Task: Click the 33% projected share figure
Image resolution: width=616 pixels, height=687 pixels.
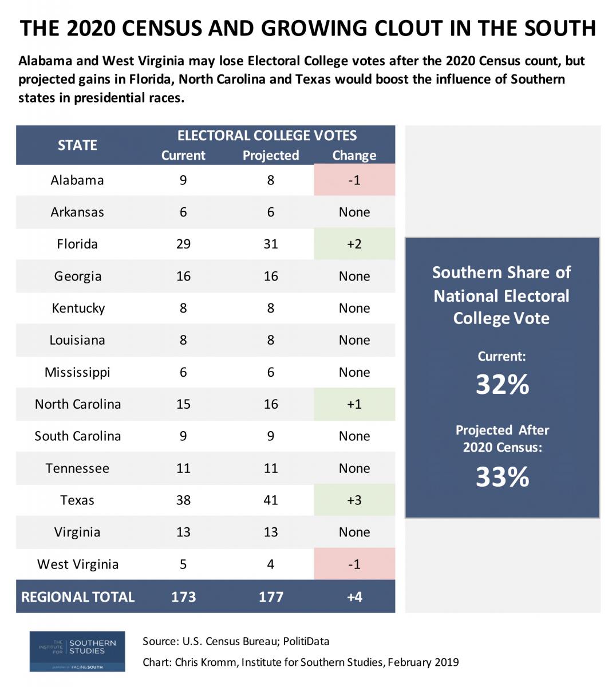Action: pos(502,477)
